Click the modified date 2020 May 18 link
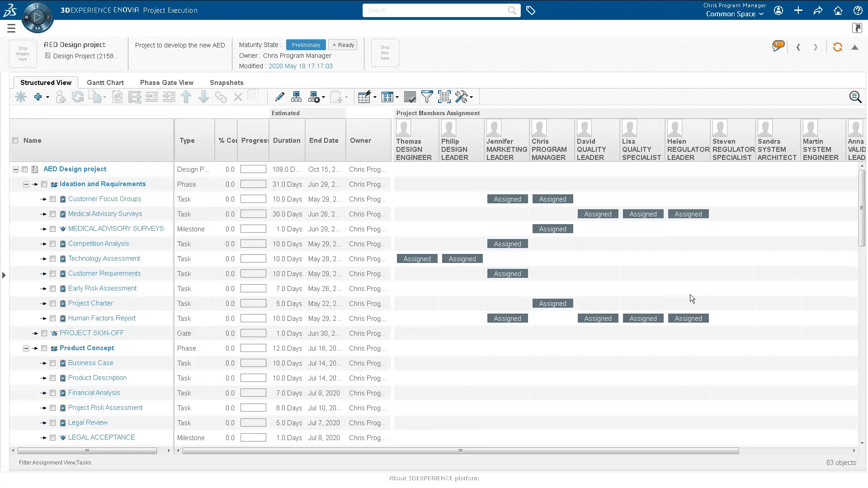This screenshot has width=868, height=488. 301,66
